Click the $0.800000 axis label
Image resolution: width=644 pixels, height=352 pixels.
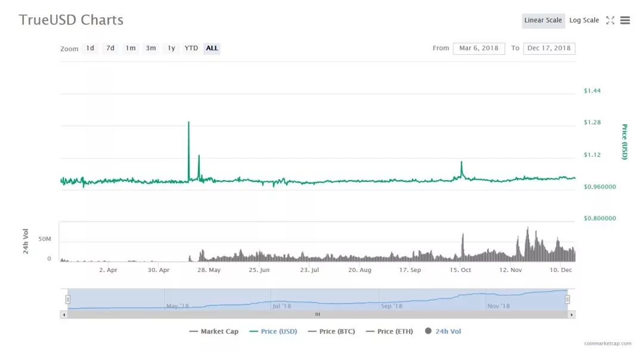600,218
